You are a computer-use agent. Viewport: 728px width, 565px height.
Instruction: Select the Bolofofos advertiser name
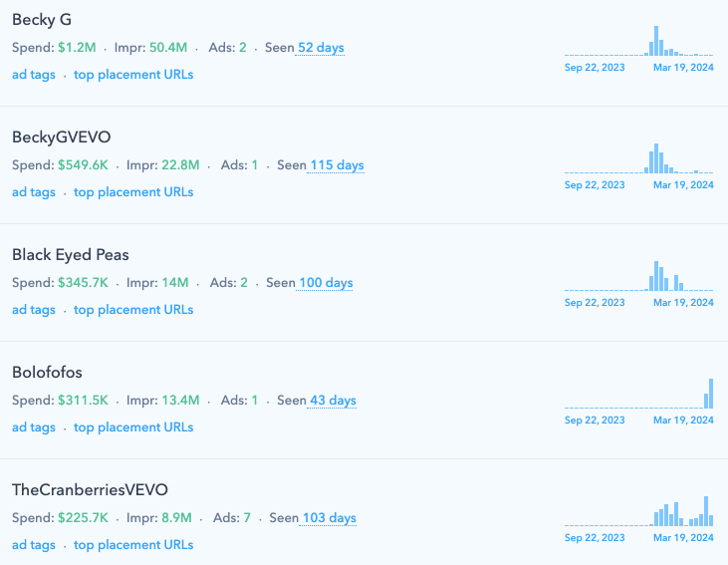pyautogui.click(x=47, y=373)
